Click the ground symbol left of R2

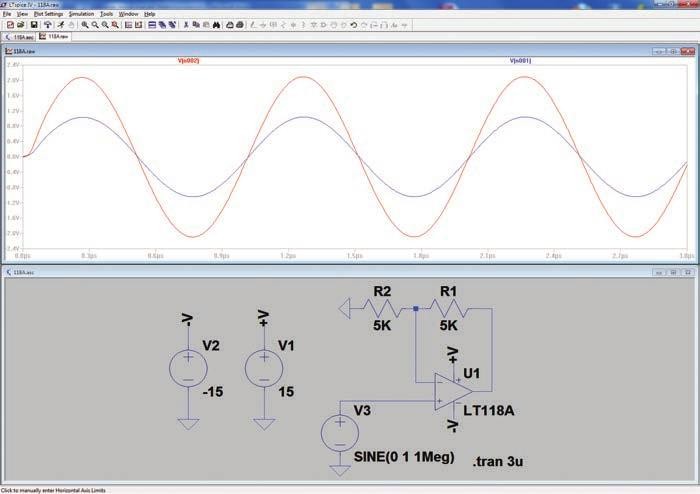(x=345, y=308)
